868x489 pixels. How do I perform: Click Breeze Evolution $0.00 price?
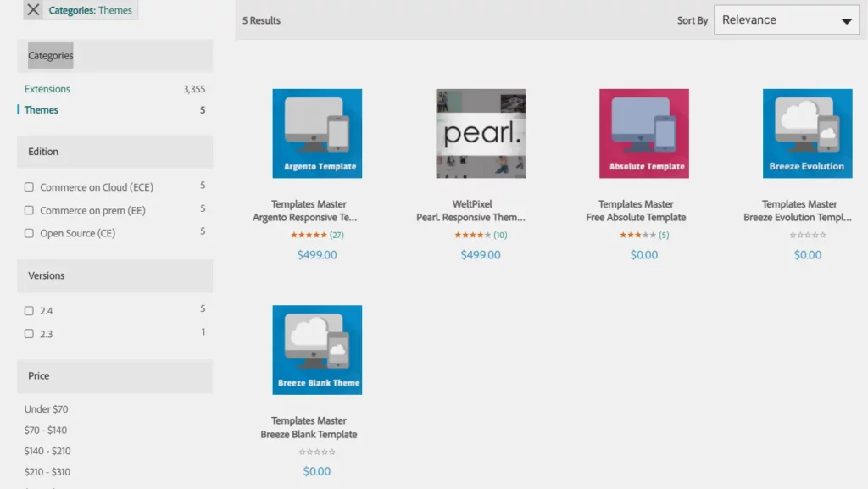click(808, 254)
